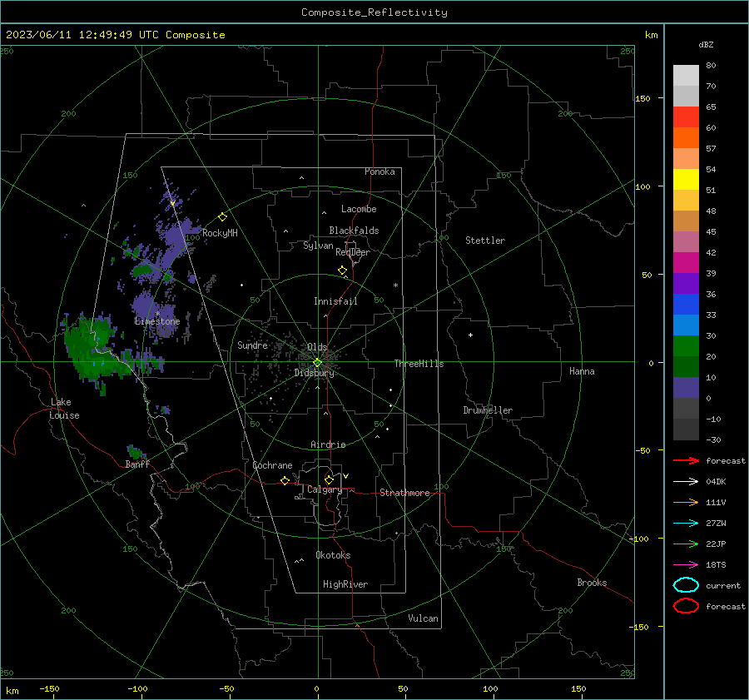Screen dimensions: 749x700
Task: Click the purple 0 dBZ color swatch
Action: [686, 388]
